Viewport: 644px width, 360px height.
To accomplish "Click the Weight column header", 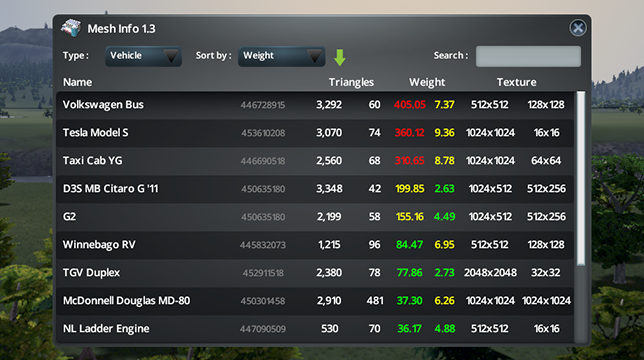I will pyautogui.click(x=427, y=82).
